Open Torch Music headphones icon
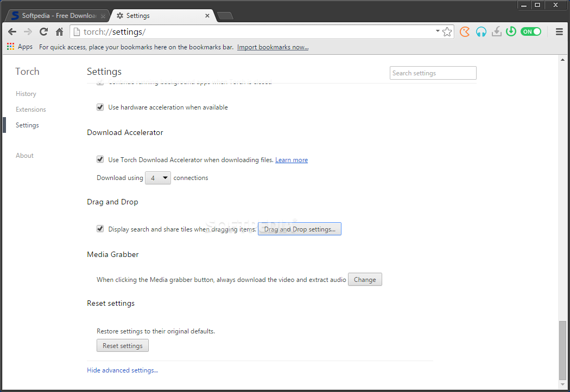Image resolution: width=570 pixels, height=392 pixels. tap(480, 31)
